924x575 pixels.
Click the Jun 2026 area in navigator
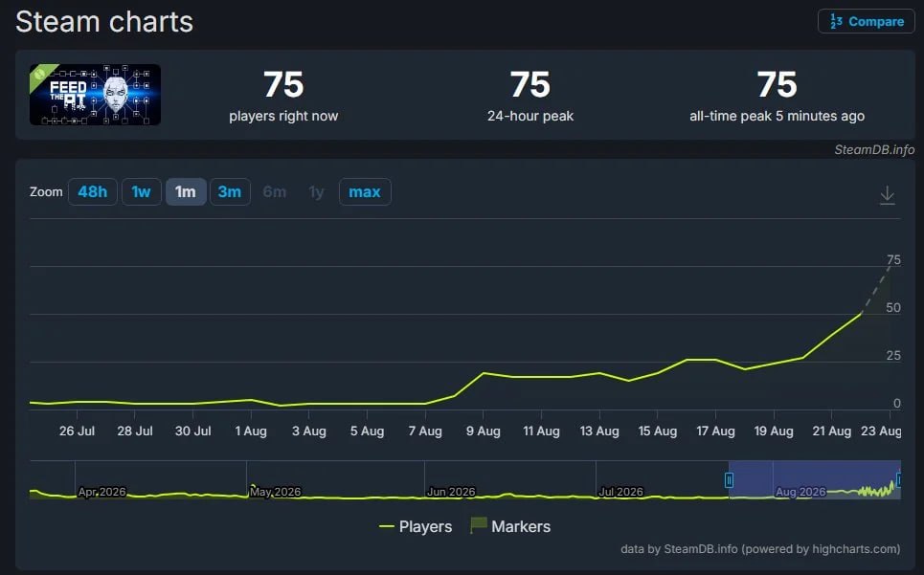[x=451, y=492]
